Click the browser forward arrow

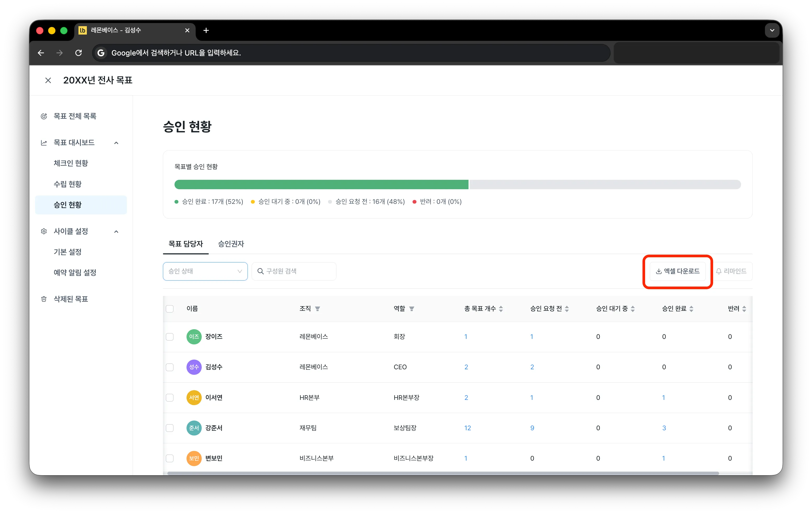60,53
